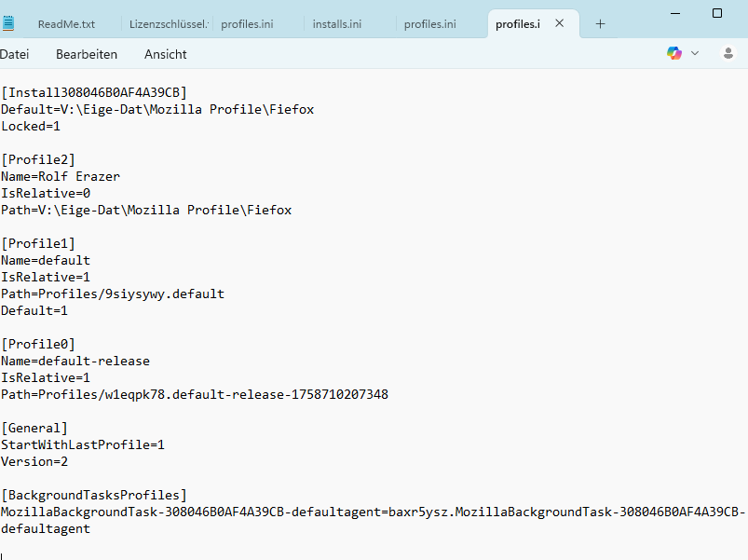Open the Ansicht menu
The image size is (748, 560).
click(166, 54)
